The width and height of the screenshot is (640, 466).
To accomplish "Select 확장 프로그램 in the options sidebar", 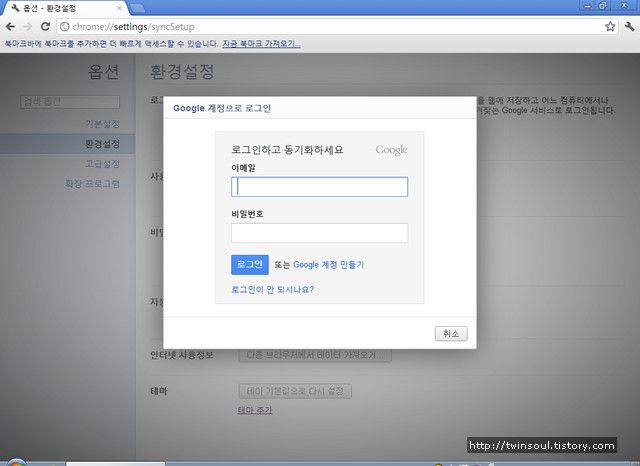I will tap(92, 184).
